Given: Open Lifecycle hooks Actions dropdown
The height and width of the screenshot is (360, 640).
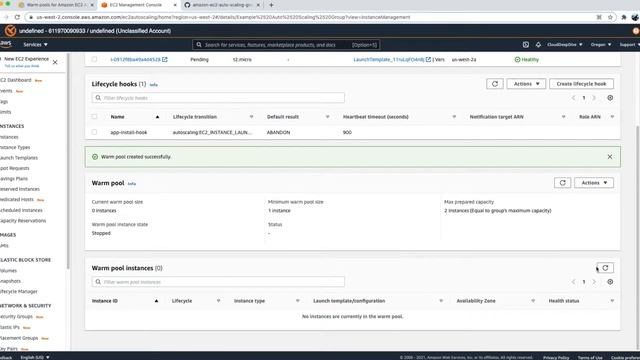Looking at the screenshot, I should point(526,84).
